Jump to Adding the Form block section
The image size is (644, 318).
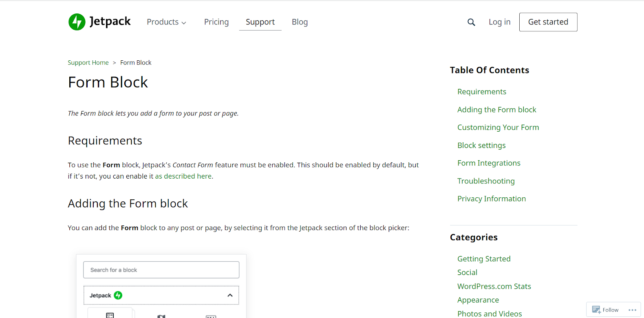[x=496, y=110]
